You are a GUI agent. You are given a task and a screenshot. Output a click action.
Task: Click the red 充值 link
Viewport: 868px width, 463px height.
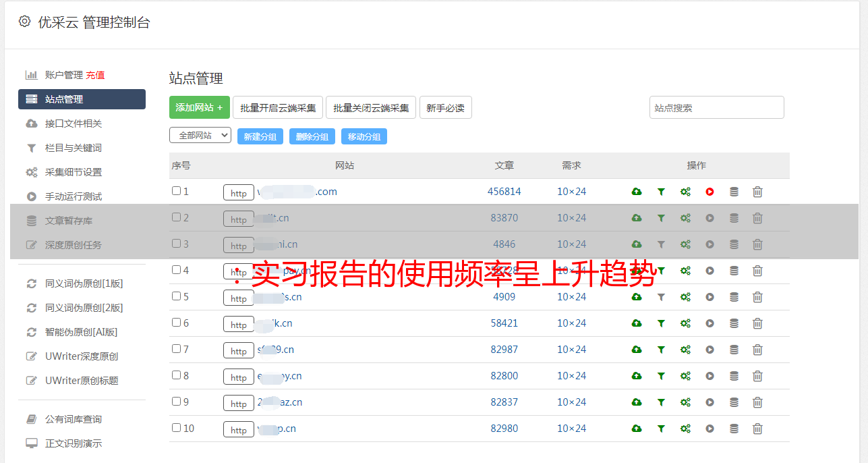point(95,75)
